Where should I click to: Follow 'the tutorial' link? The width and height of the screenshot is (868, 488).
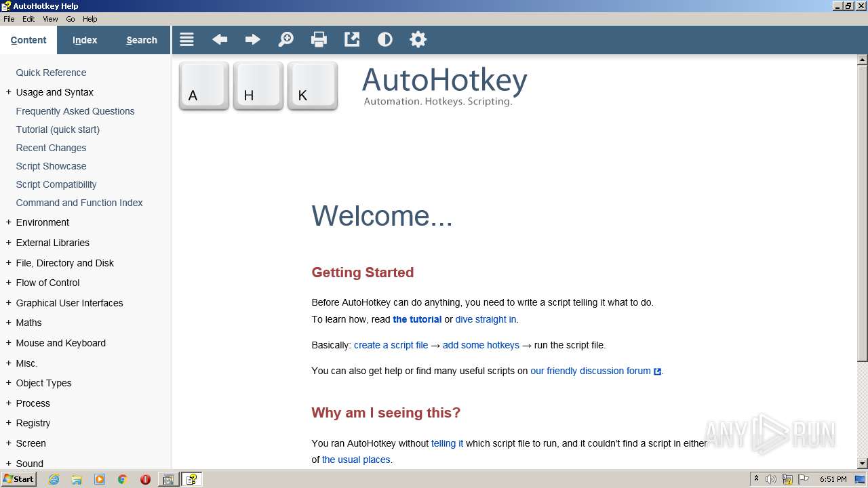pos(417,319)
